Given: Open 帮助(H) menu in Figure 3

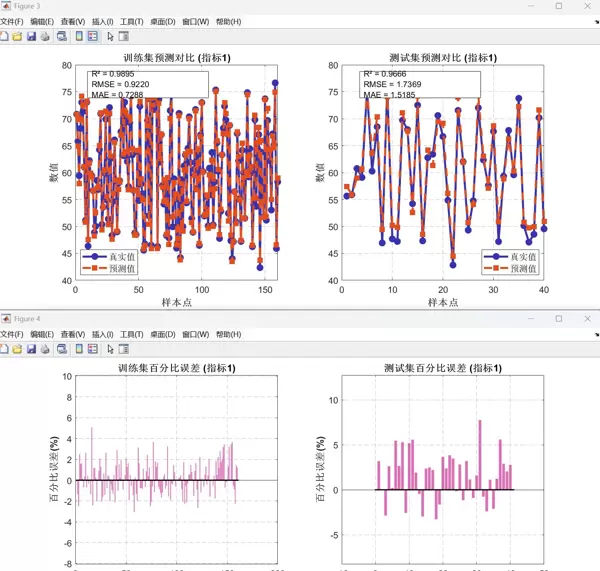Looking at the screenshot, I should [x=229, y=21].
